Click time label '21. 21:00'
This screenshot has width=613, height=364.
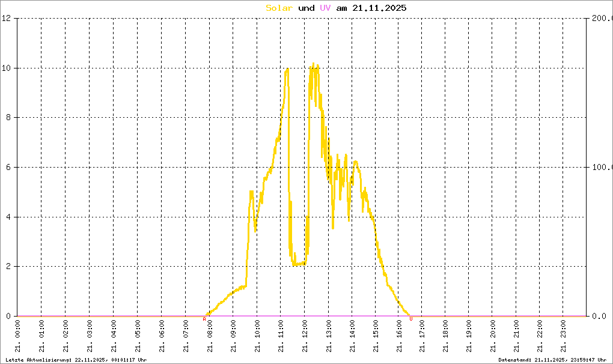point(516,336)
